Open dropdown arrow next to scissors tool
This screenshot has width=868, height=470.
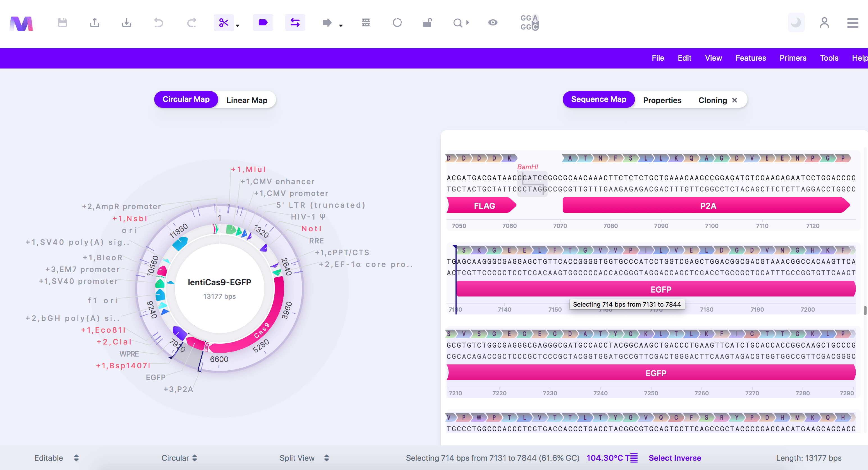(238, 26)
